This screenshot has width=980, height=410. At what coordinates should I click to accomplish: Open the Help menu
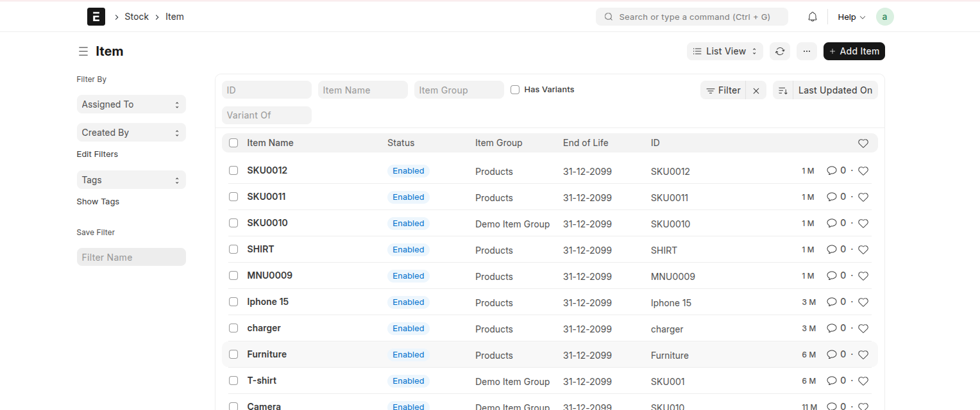[x=851, y=17]
